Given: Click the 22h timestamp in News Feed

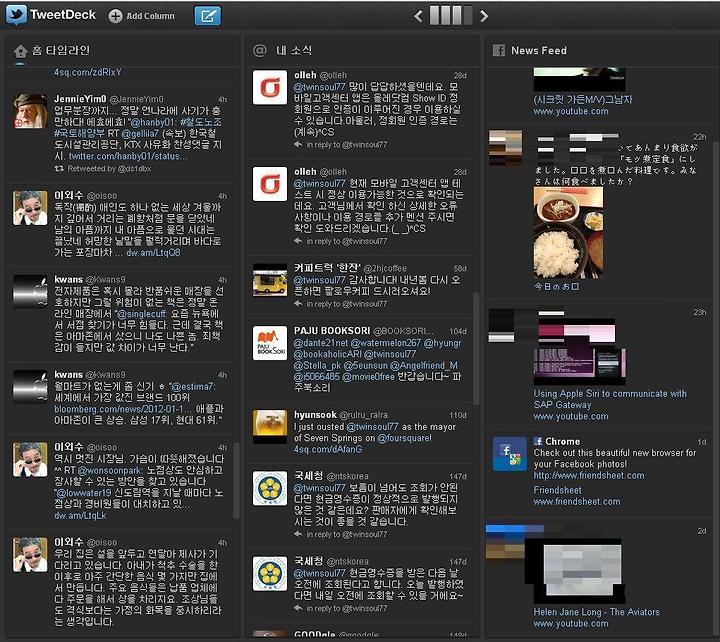Looking at the screenshot, I should pos(700,137).
